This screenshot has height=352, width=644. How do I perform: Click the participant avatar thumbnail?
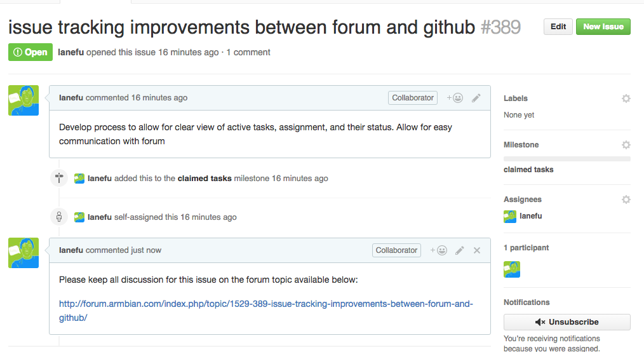(512, 269)
